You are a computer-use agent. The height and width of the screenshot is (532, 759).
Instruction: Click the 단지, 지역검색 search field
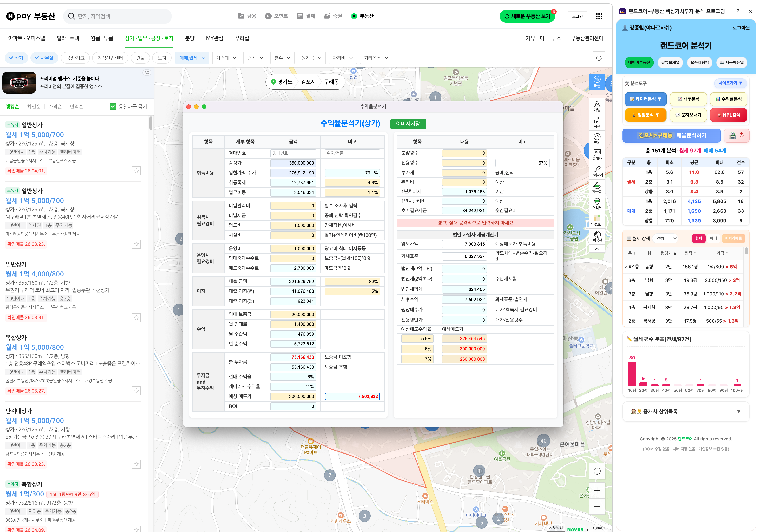click(117, 16)
